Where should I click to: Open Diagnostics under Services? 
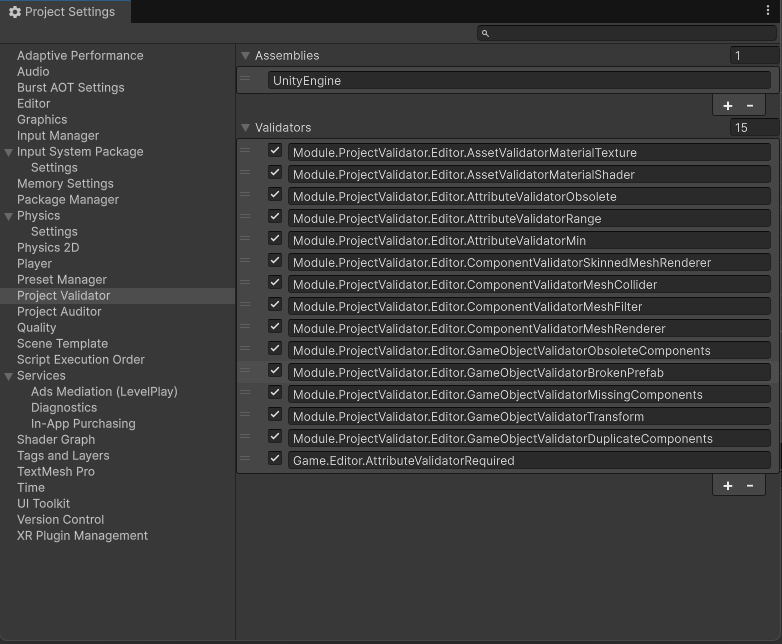click(64, 408)
